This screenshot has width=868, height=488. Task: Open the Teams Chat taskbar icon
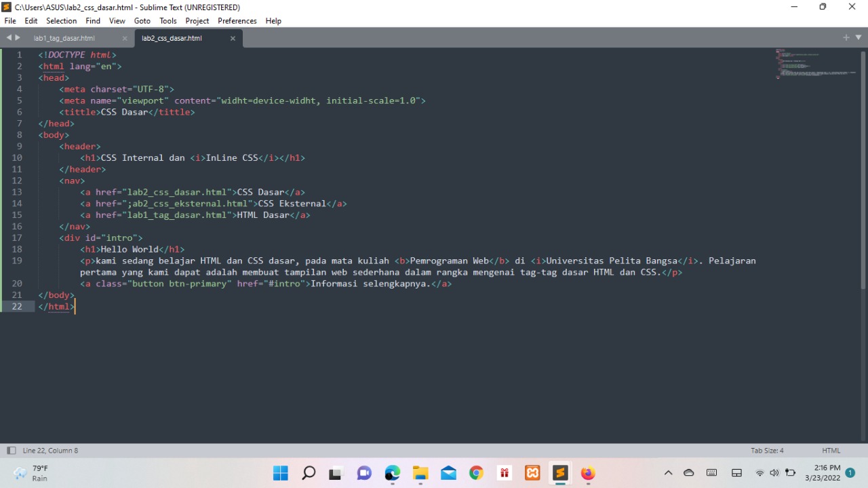[364, 473]
